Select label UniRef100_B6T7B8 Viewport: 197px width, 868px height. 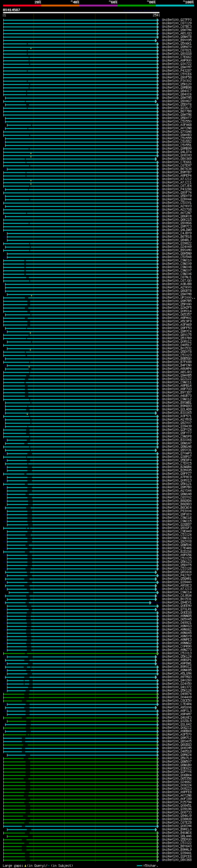tap(176, 111)
